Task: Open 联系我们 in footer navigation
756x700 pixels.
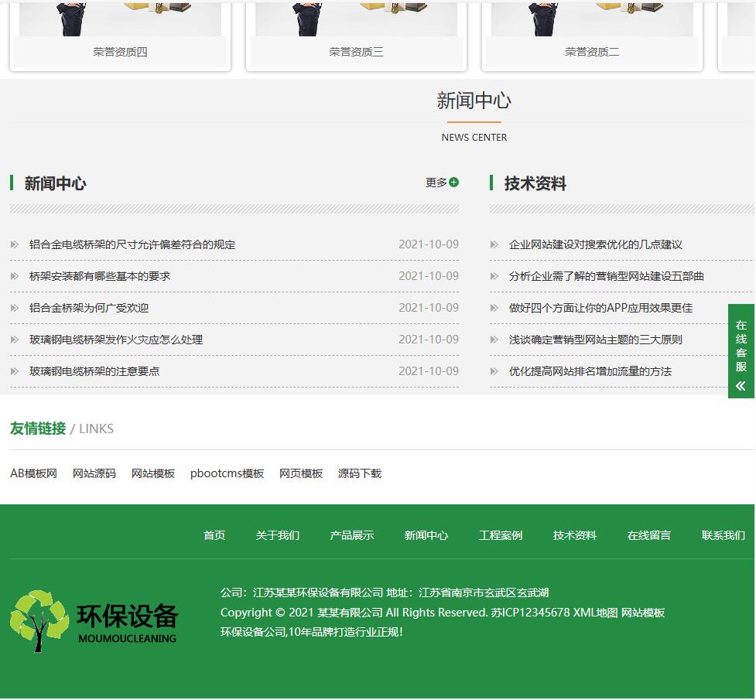Action: (724, 535)
